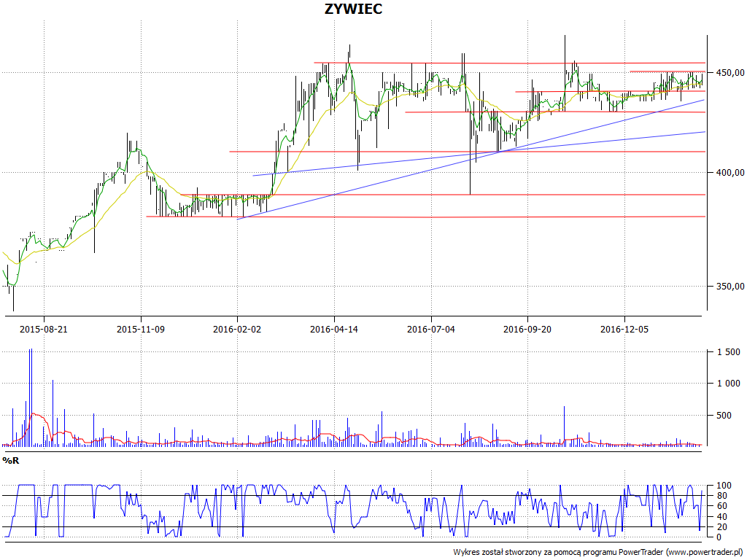This screenshot has height=560, width=747.
Task: Click the 100 level on %R axis
Action: pos(724,486)
